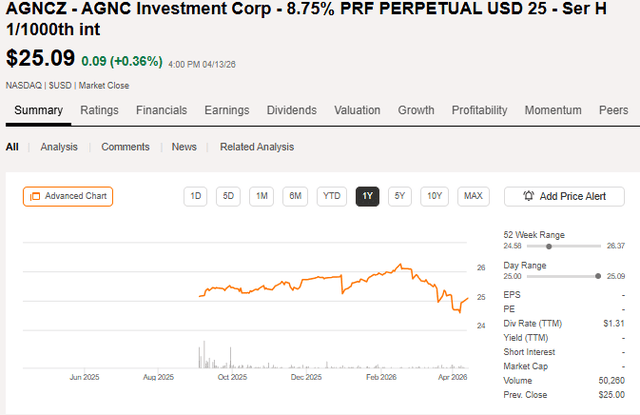
Task: Open the Financials tab
Action: pos(161,110)
